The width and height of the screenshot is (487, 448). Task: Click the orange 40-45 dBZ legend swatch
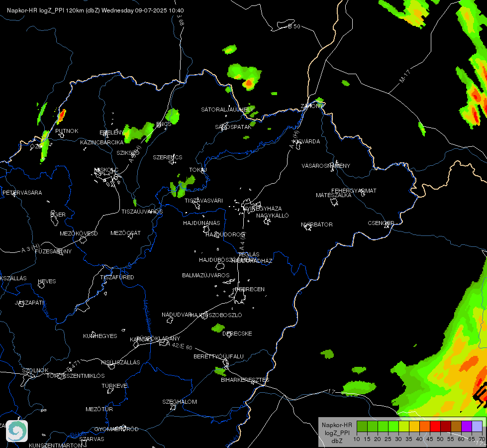(x=425, y=427)
